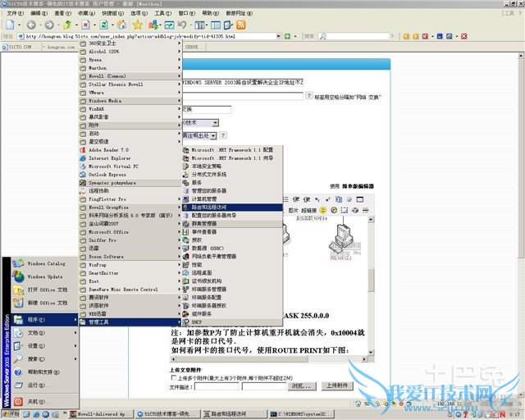
Task: Check the upload multiple attachments checkbox
Action: [173, 378]
